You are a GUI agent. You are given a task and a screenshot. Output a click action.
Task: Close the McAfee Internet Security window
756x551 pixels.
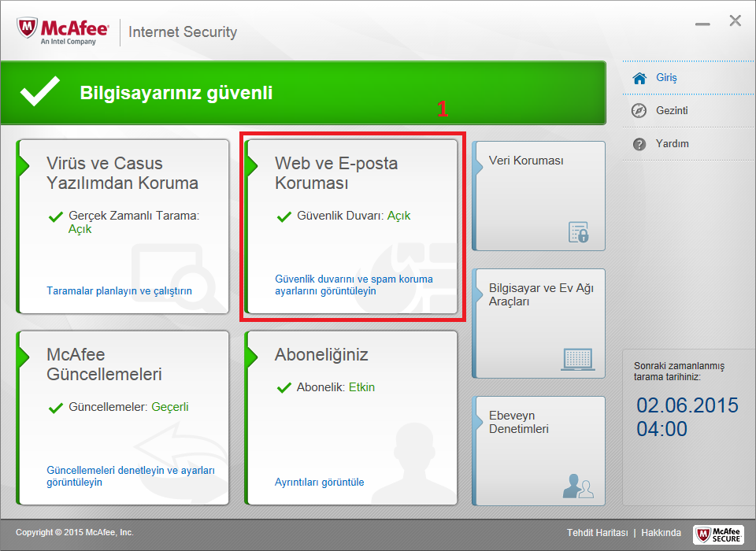pyautogui.click(x=736, y=20)
